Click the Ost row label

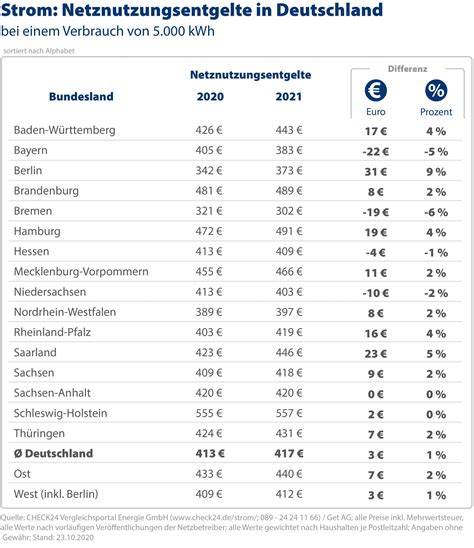(x=22, y=474)
